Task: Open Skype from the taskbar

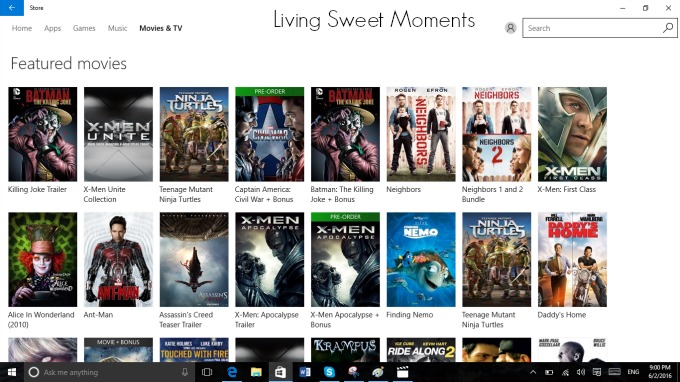Action: coord(329,372)
